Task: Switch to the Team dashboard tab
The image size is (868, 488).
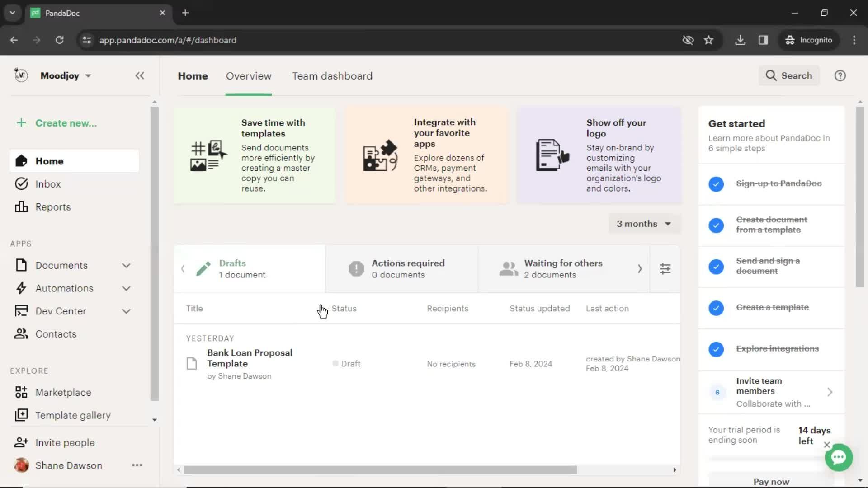Action: pyautogui.click(x=332, y=75)
